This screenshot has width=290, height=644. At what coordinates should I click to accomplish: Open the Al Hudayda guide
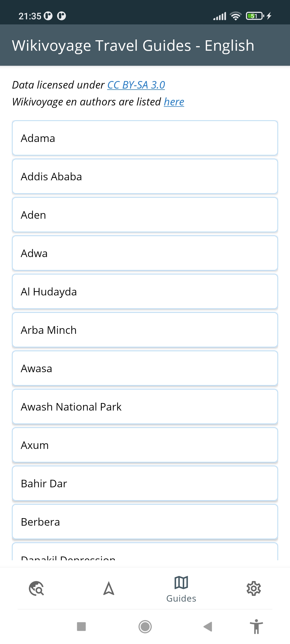pos(145,292)
